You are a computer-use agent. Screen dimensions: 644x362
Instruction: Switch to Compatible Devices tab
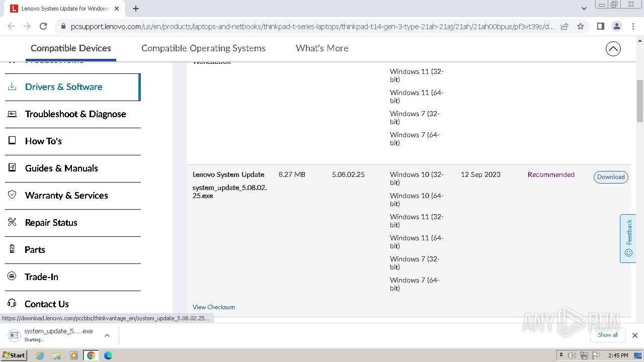(x=71, y=48)
